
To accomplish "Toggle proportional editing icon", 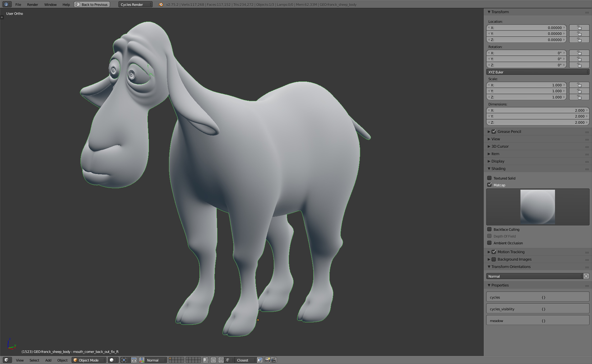I will point(214,360).
